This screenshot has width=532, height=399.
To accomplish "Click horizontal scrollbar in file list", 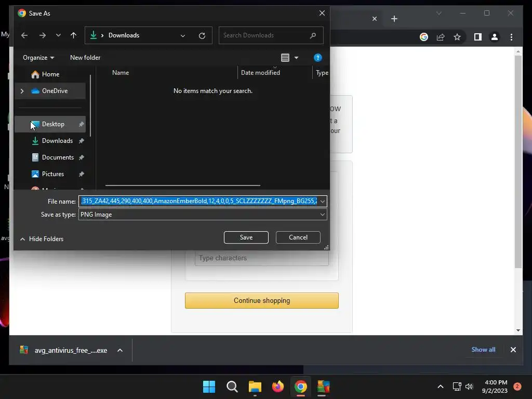I will point(183,185).
